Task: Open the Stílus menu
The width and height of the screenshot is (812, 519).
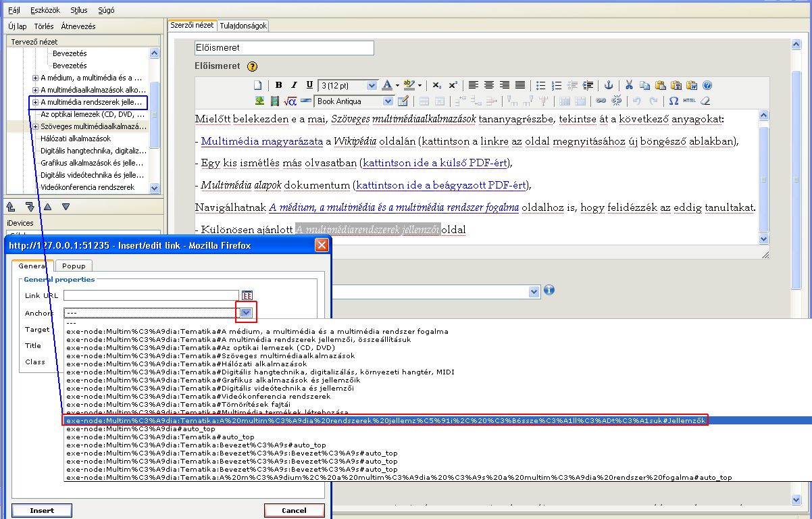Action: click(x=79, y=11)
